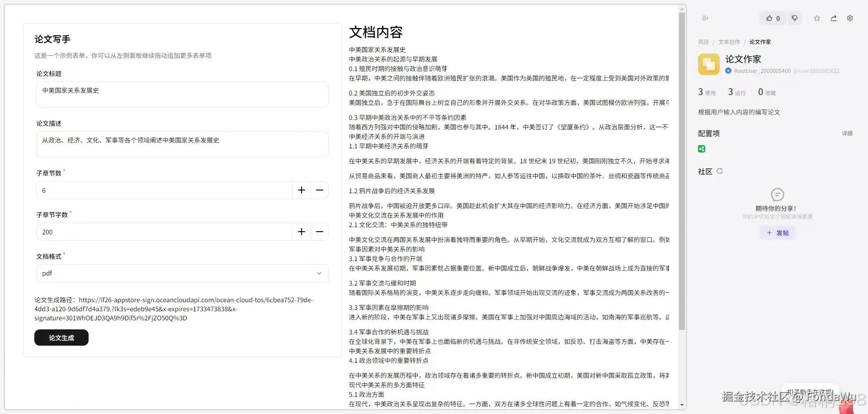Open the share icon in the top toolbar
The height and width of the screenshot is (414, 868).
coord(833,18)
